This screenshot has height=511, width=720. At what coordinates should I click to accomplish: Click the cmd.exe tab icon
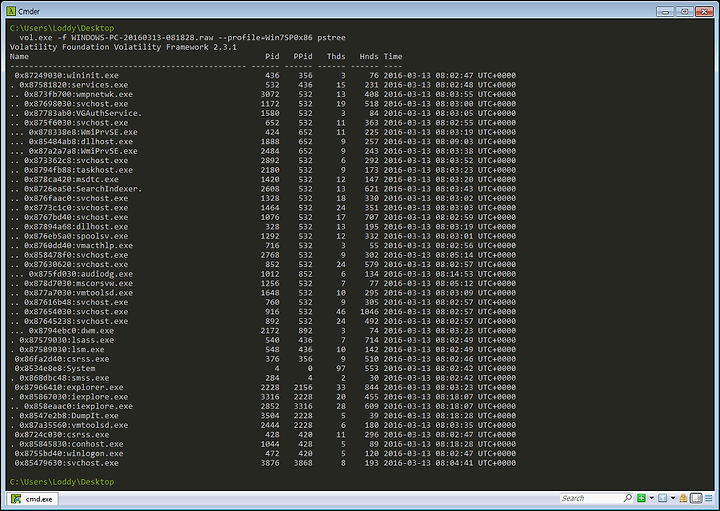pyautogui.click(x=16, y=499)
